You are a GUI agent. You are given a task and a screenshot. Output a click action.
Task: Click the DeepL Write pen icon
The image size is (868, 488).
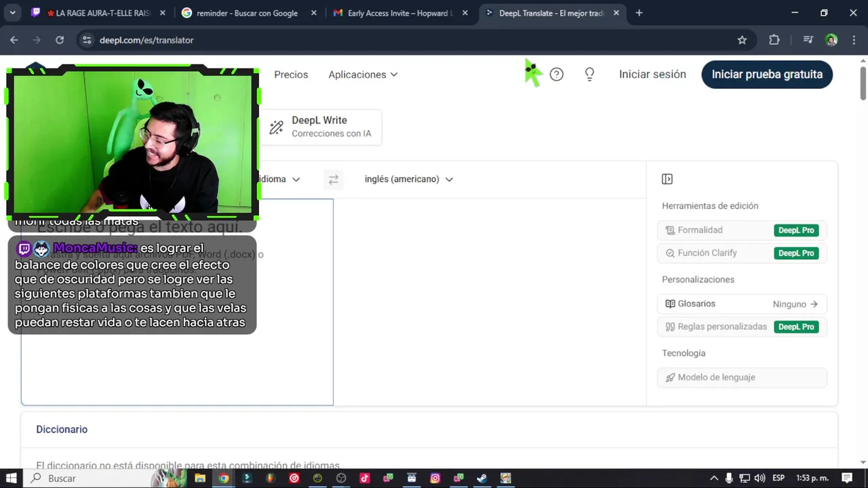[277, 127]
